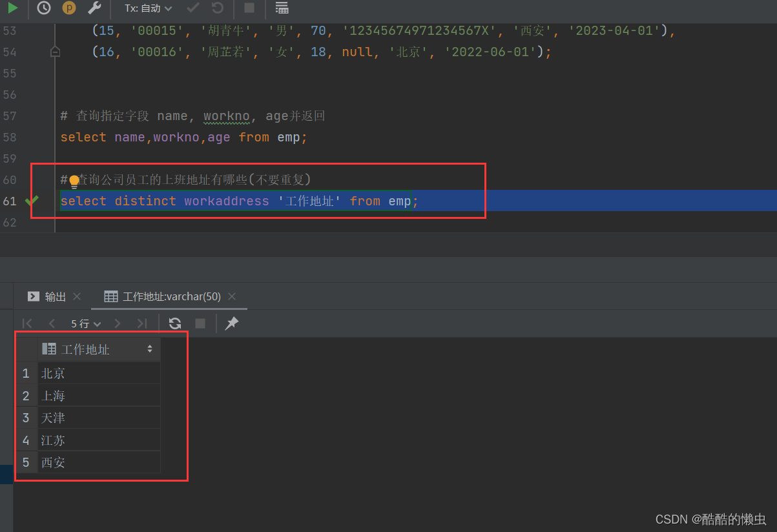Reload the result set data

(x=174, y=323)
